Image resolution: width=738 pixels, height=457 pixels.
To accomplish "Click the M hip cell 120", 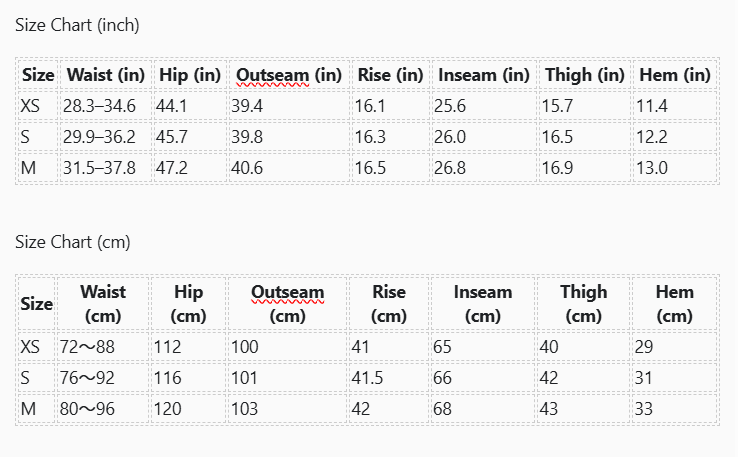I will [x=188, y=409].
